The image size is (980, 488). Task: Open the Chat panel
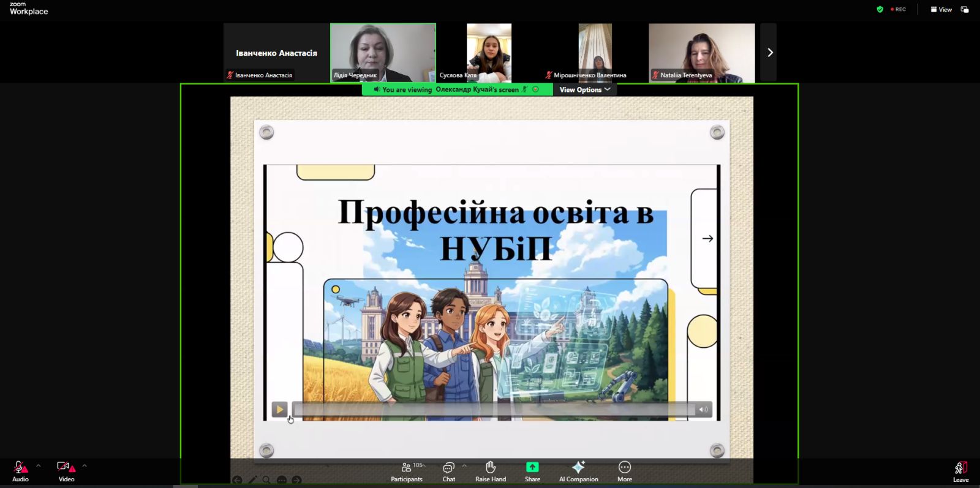coord(448,471)
